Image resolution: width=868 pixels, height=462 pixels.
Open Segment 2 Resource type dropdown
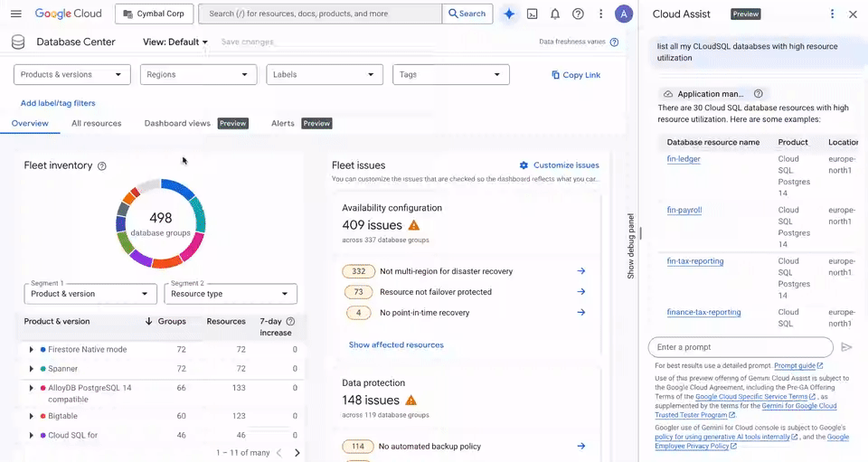pos(231,294)
